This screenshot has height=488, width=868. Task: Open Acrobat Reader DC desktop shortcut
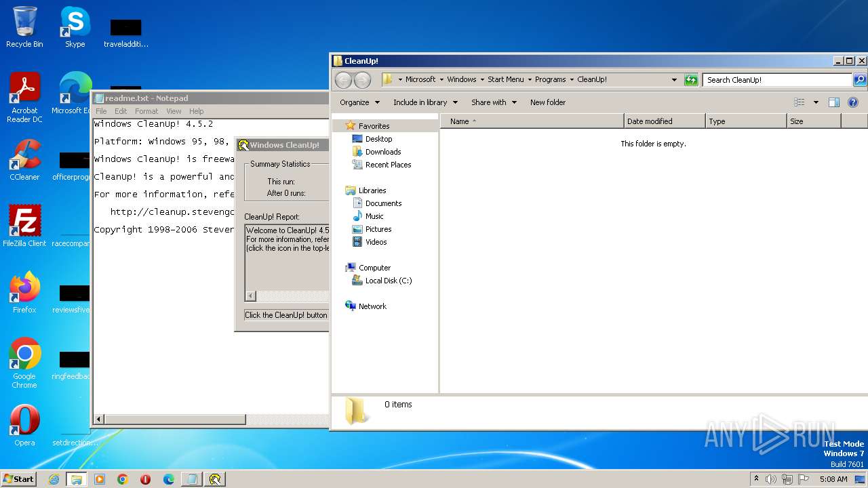[24, 97]
